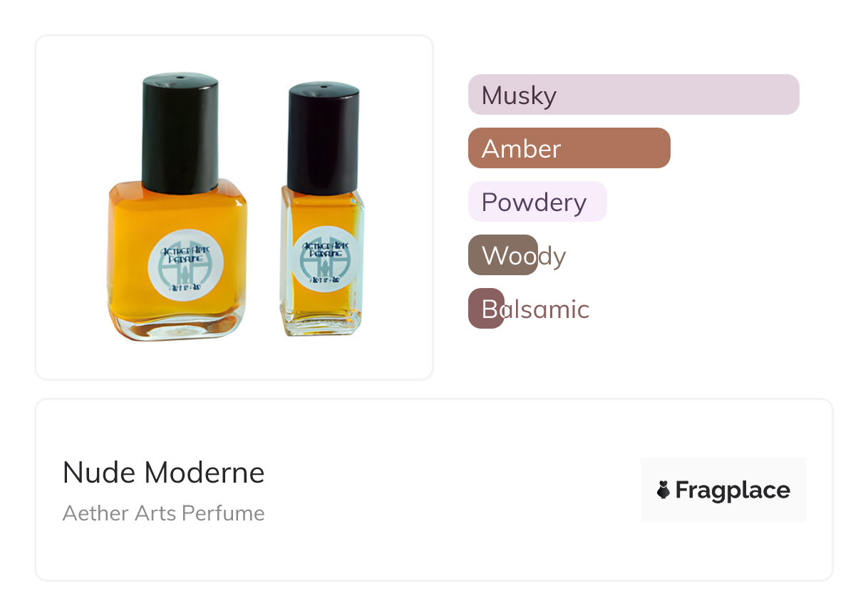Click the word "Amber" in the brown bar
The width and height of the screenshot is (868, 616).
[521, 148]
